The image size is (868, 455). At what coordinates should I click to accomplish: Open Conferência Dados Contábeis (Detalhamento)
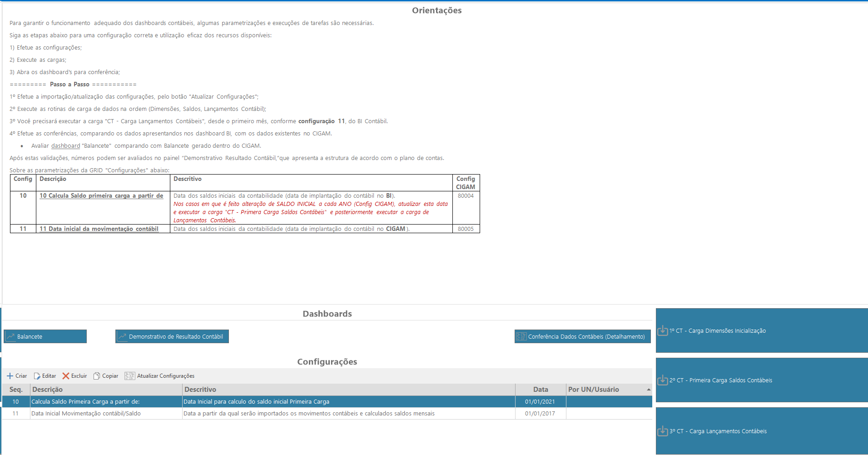pyautogui.click(x=583, y=336)
